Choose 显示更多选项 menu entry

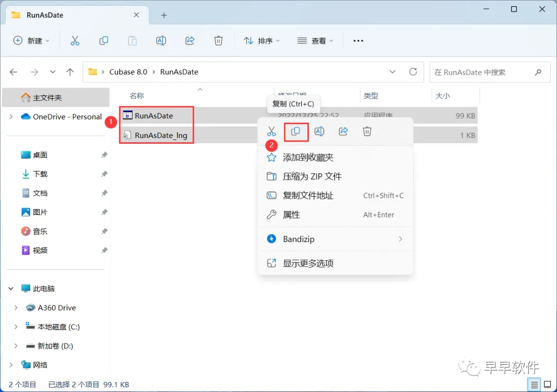coord(336,264)
